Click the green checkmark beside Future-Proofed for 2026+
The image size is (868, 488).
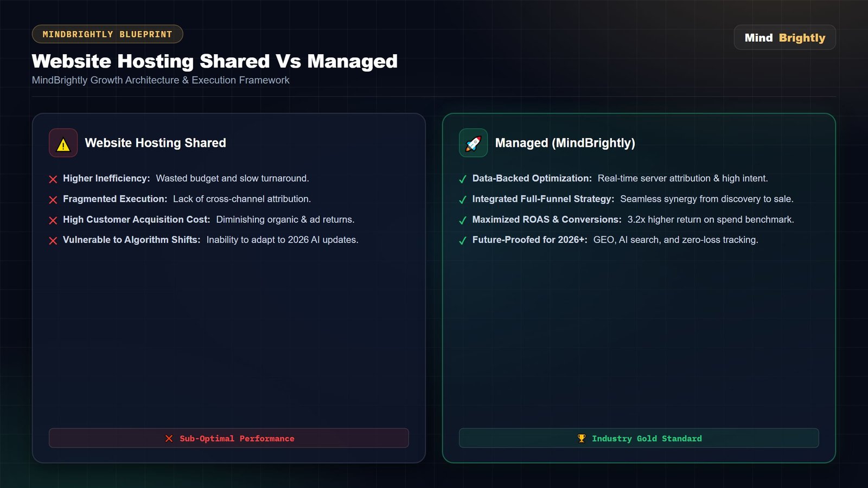pyautogui.click(x=463, y=241)
